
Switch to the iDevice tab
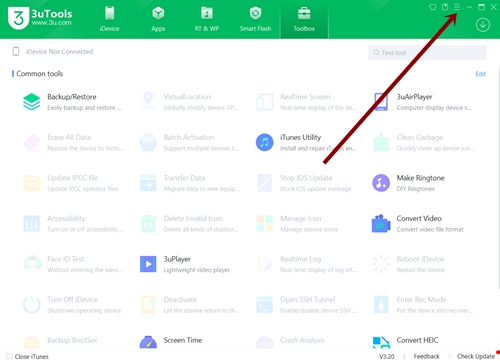pyautogui.click(x=109, y=19)
